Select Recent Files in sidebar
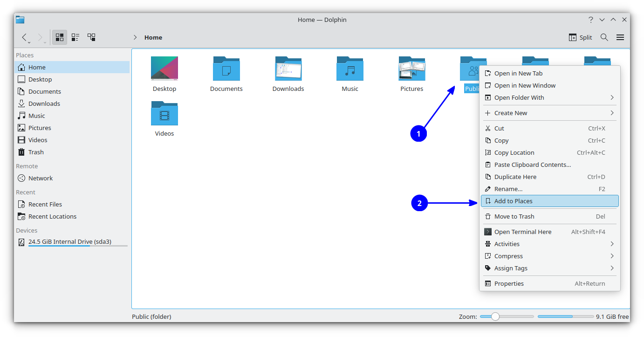 (x=44, y=204)
